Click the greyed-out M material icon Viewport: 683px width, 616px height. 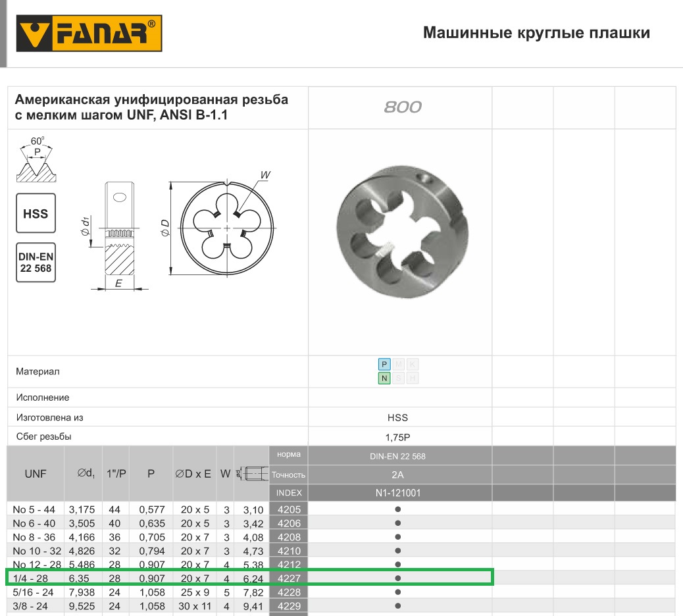pos(398,364)
